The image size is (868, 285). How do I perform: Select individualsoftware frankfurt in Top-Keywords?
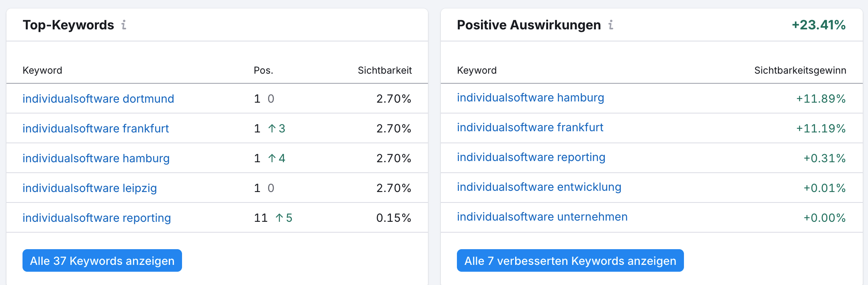96,128
